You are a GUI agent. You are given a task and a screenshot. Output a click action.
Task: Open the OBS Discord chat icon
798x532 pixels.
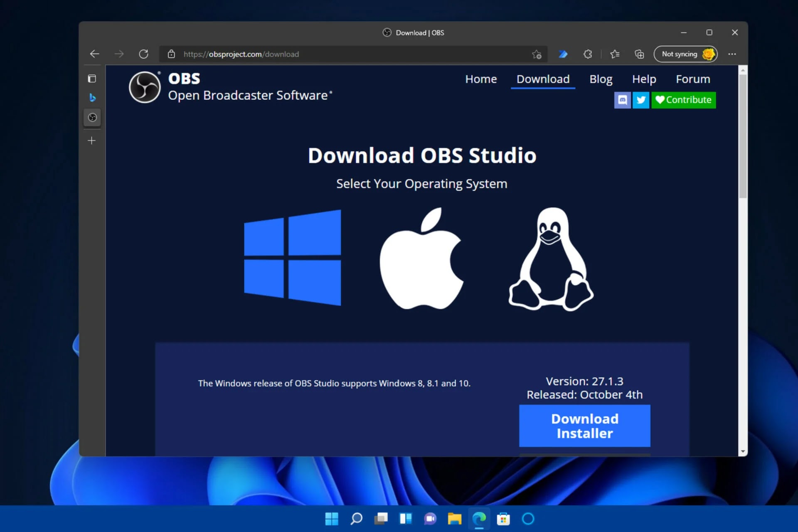point(622,100)
